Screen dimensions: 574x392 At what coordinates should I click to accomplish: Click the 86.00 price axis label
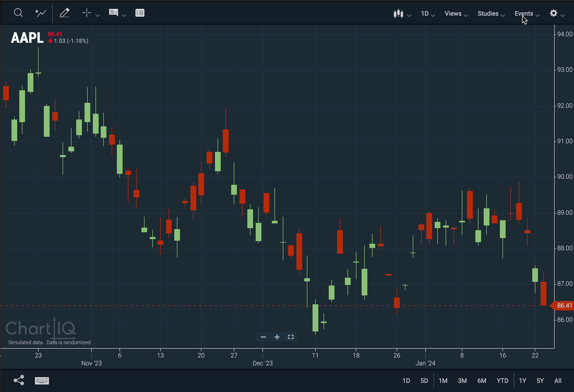565,320
